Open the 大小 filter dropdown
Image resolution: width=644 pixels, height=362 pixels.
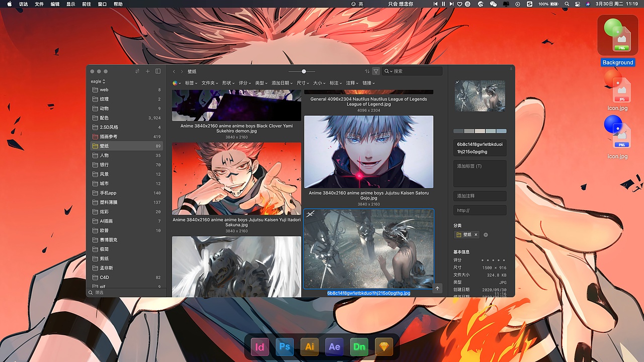pos(319,83)
